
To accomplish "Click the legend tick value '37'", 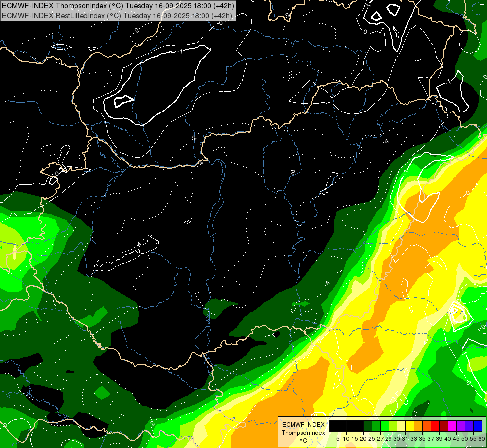I will (431, 439).
